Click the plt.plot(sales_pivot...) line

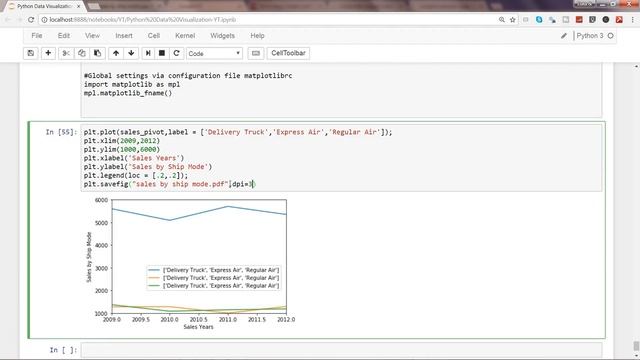pos(238,132)
